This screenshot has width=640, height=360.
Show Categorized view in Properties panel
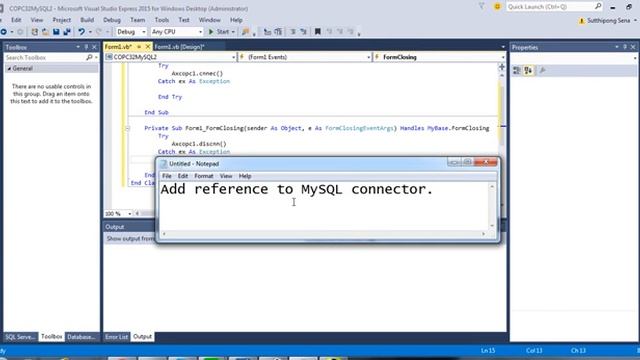pos(517,71)
